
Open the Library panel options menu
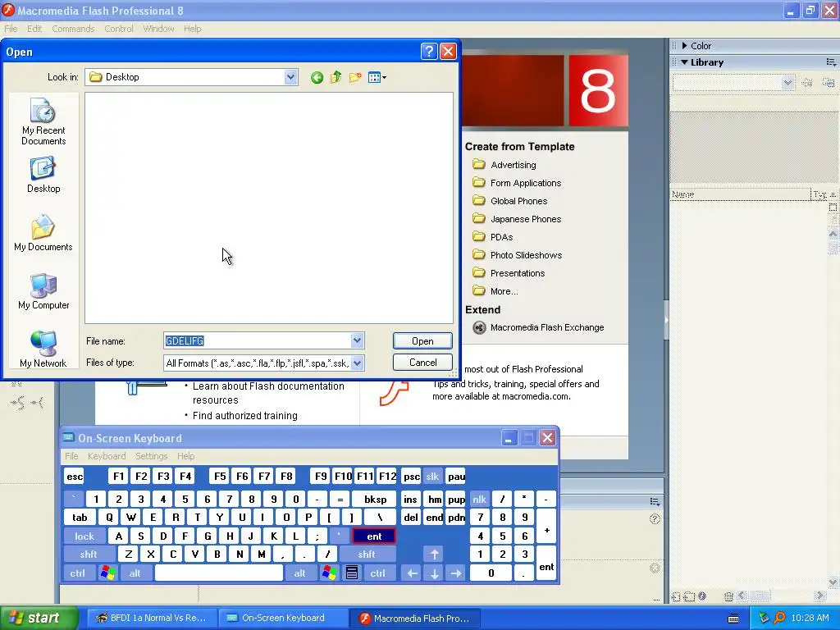coord(831,62)
